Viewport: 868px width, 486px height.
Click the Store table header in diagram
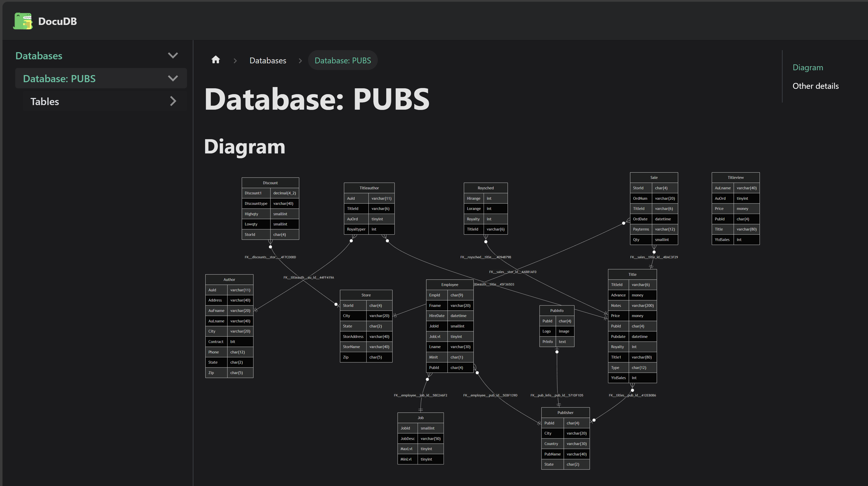pyautogui.click(x=366, y=295)
